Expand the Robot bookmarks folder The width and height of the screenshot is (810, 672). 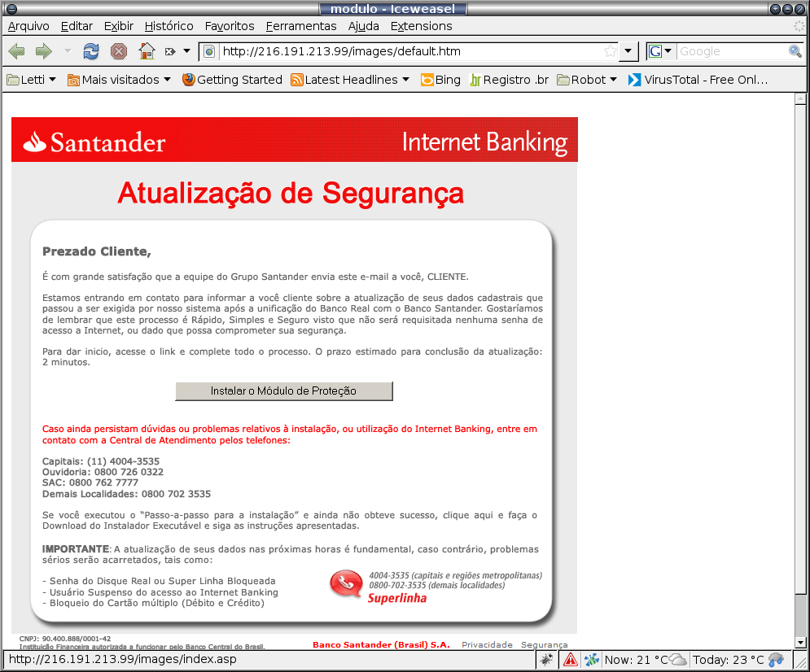tap(587, 80)
